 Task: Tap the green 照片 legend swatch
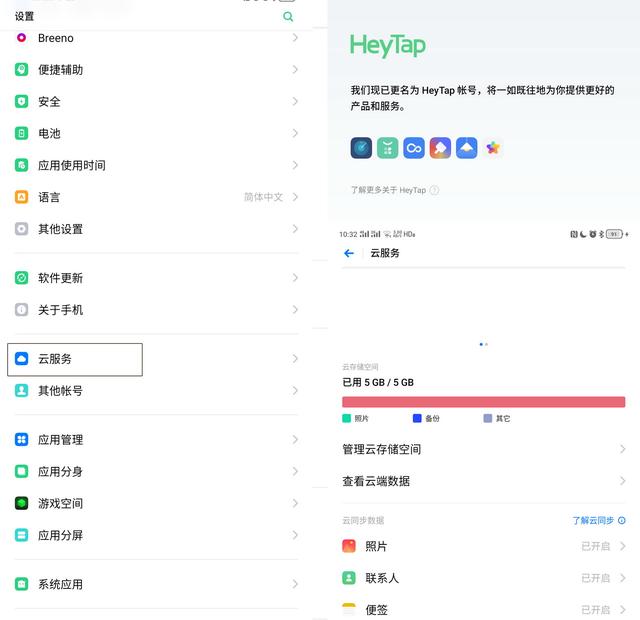tap(347, 418)
